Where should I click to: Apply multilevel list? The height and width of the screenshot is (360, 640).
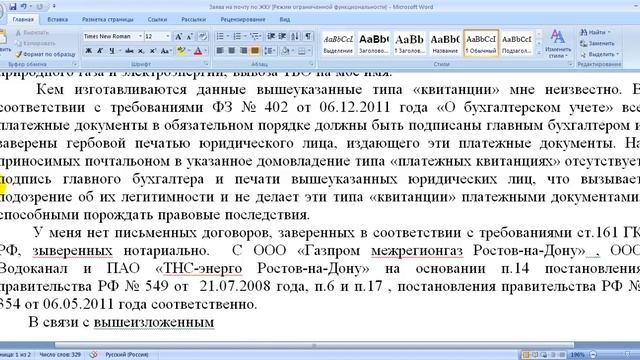(x=254, y=37)
